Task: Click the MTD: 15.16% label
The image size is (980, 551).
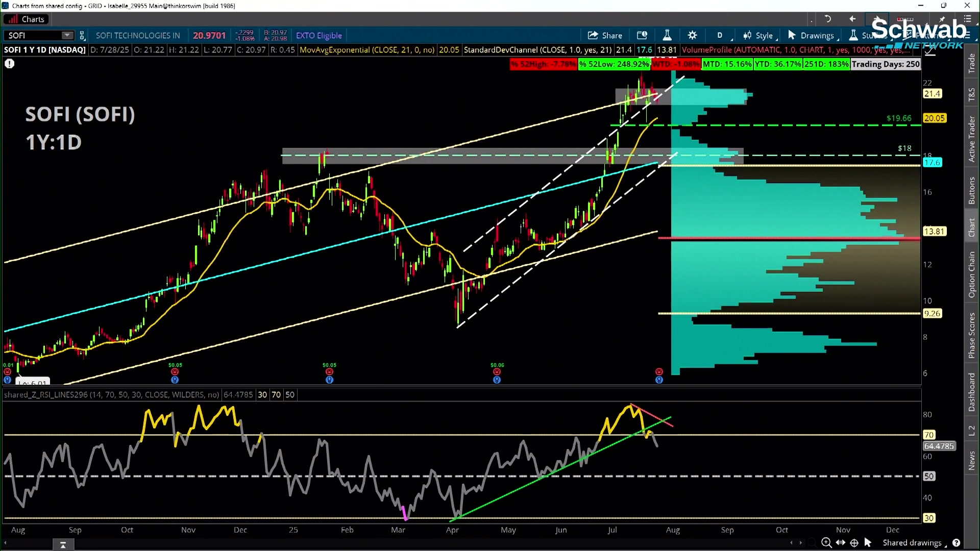Action: (727, 64)
